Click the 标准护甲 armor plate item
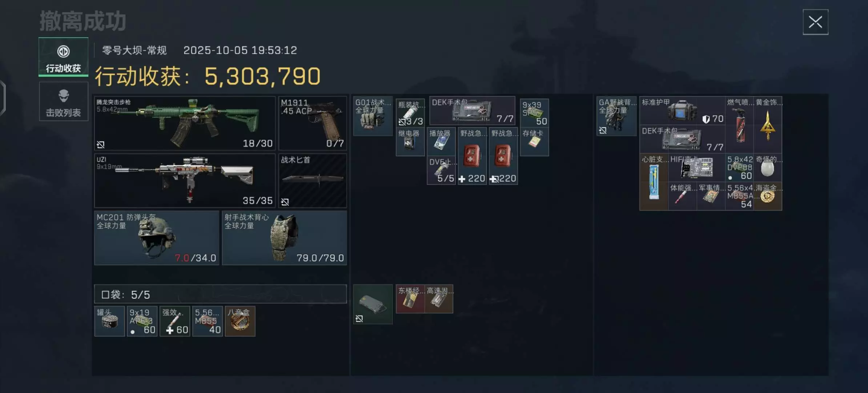 pyautogui.click(x=682, y=111)
